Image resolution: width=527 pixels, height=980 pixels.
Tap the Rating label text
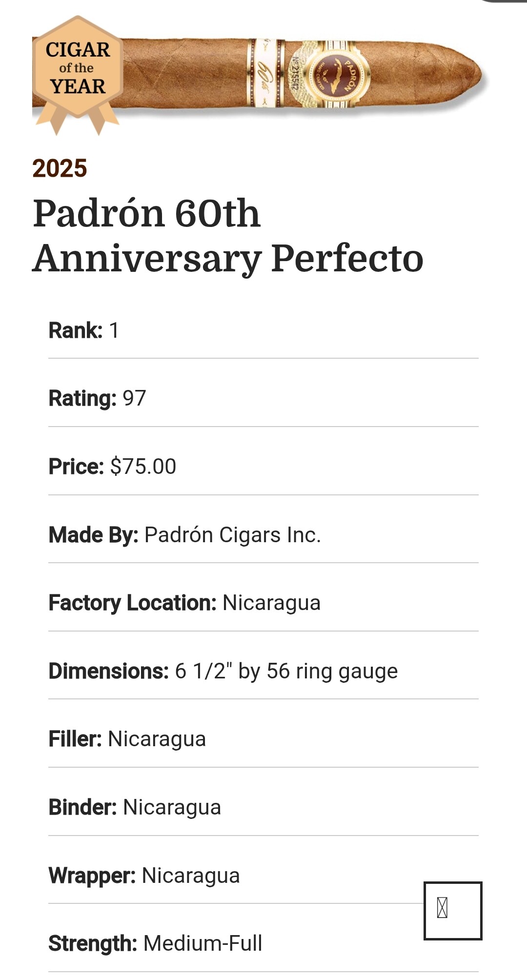[x=82, y=398]
